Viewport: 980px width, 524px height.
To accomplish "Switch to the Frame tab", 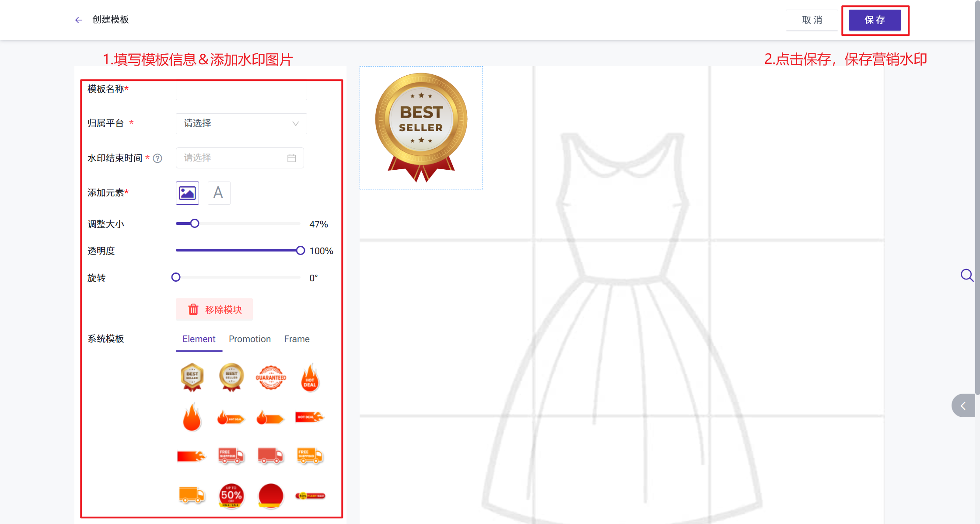I will [297, 339].
